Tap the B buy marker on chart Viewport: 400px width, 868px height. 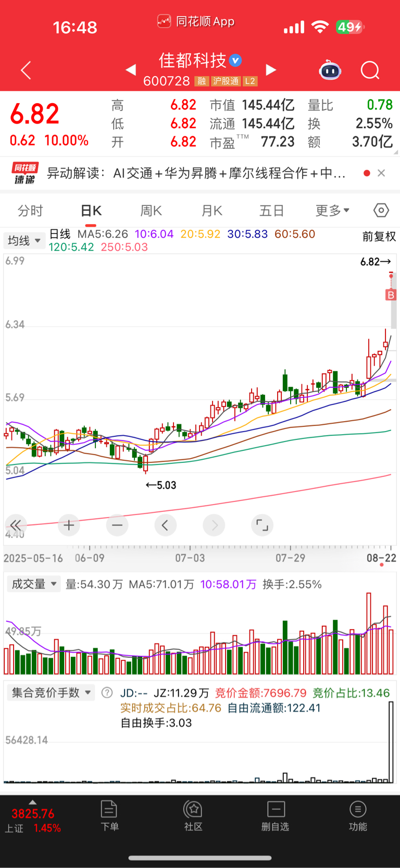click(391, 295)
